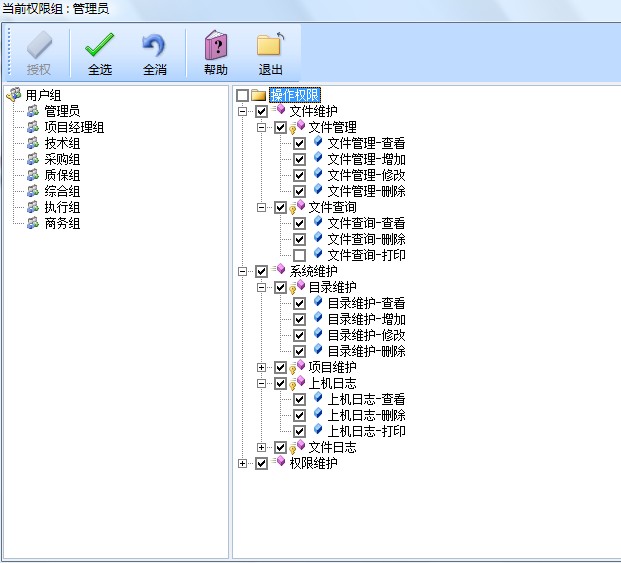
Task: Select the 项目维护 label in permission tree
Action: click(332, 367)
